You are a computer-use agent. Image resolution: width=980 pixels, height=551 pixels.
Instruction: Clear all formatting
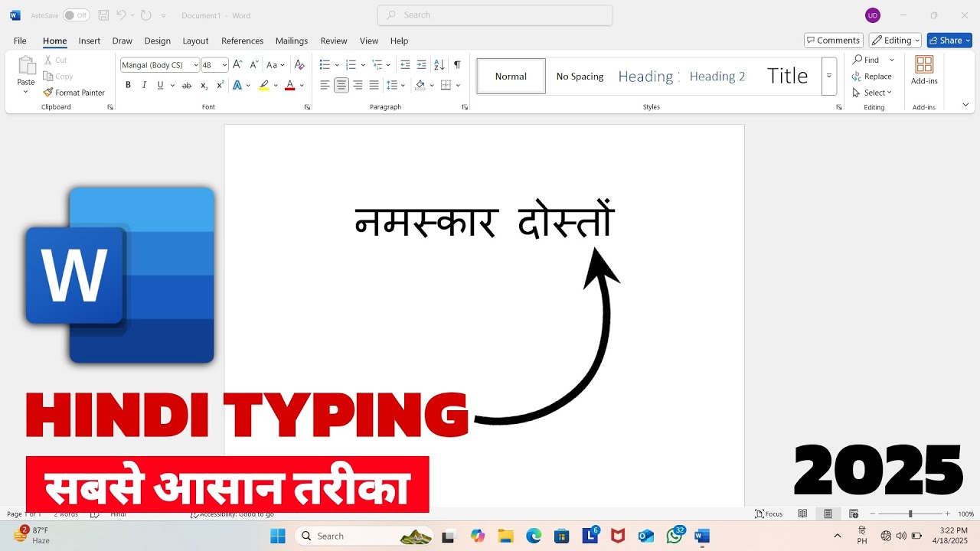point(299,65)
